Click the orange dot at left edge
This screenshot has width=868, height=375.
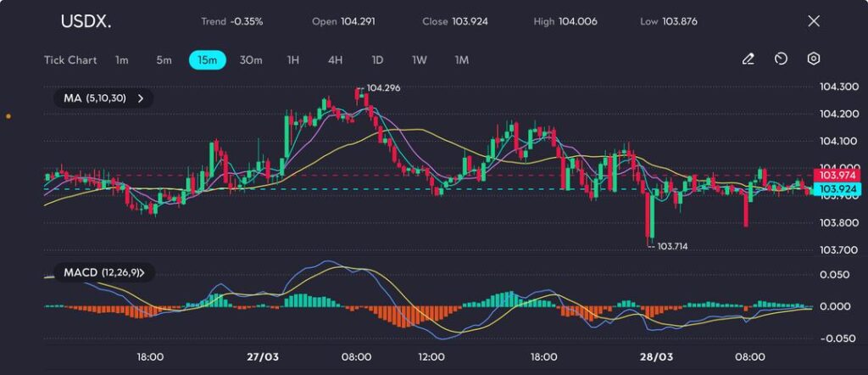tap(8, 115)
